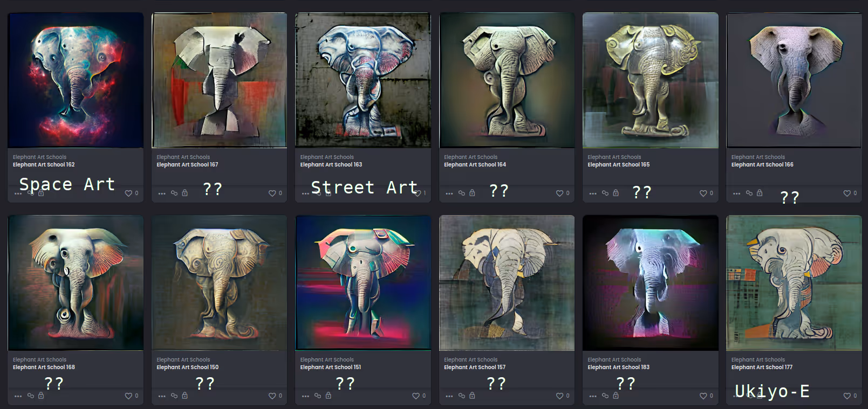The image size is (868, 409).
Task: Click heart icon on Elephant Art School 177
Action: tap(847, 396)
